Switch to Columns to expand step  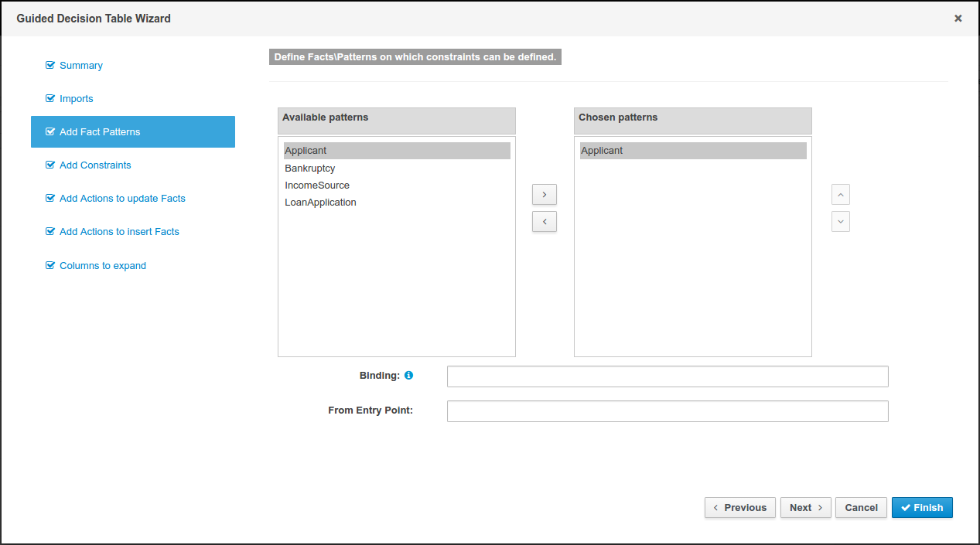pos(103,266)
